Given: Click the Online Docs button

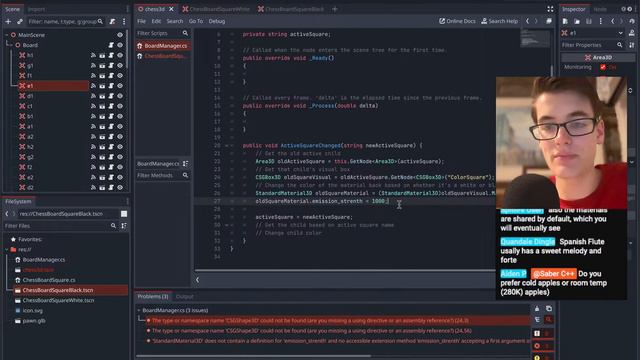Looking at the screenshot, I should pos(457,21).
